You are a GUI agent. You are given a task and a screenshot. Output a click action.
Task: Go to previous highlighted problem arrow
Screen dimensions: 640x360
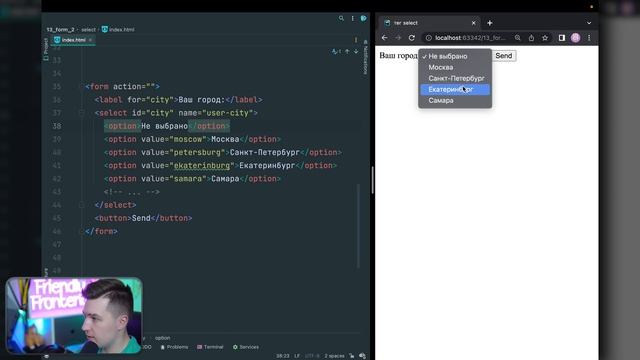click(347, 51)
